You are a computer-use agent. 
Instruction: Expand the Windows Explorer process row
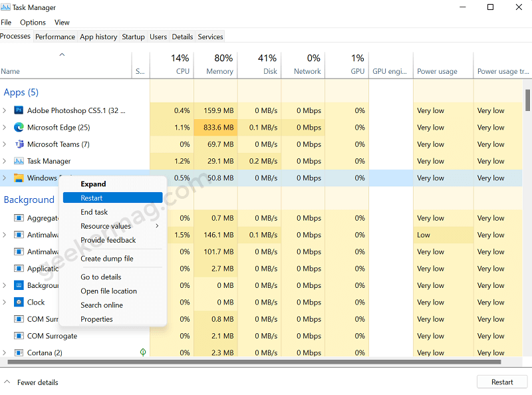5,178
